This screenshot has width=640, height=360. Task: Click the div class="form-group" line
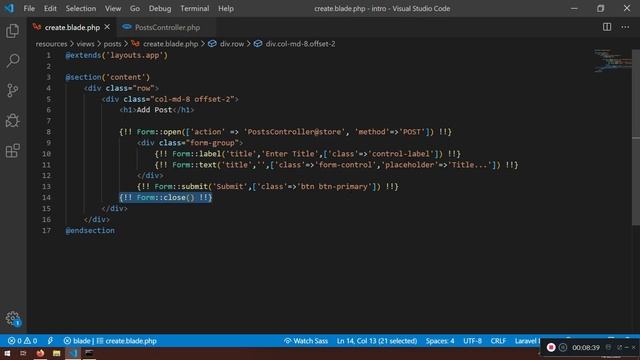coord(190,143)
